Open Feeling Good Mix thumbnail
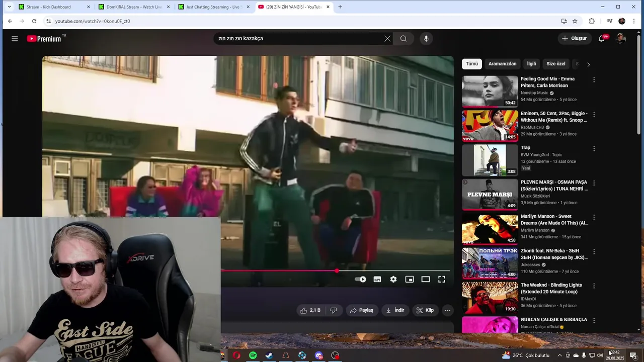This screenshot has width=644, height=362. click(490, 92)
